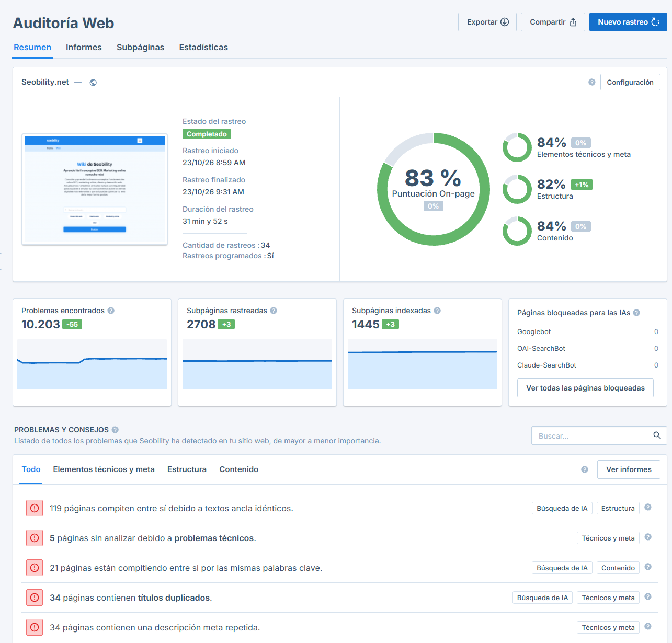Viewport: 672px width, 643px height.
Task: Select the Resumen tab
Action: [32, 47]
